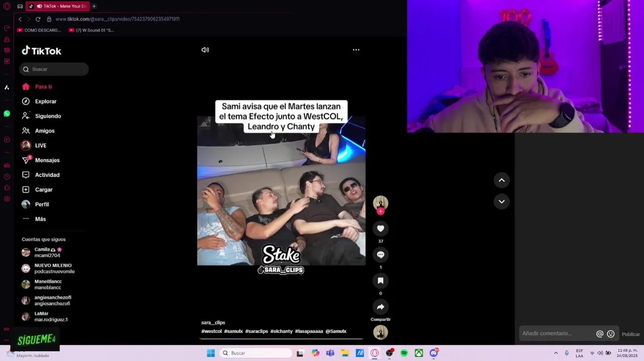The image size is (644, 361).
Task: Go back with the browser back arrow
Action: click(20, 19)
